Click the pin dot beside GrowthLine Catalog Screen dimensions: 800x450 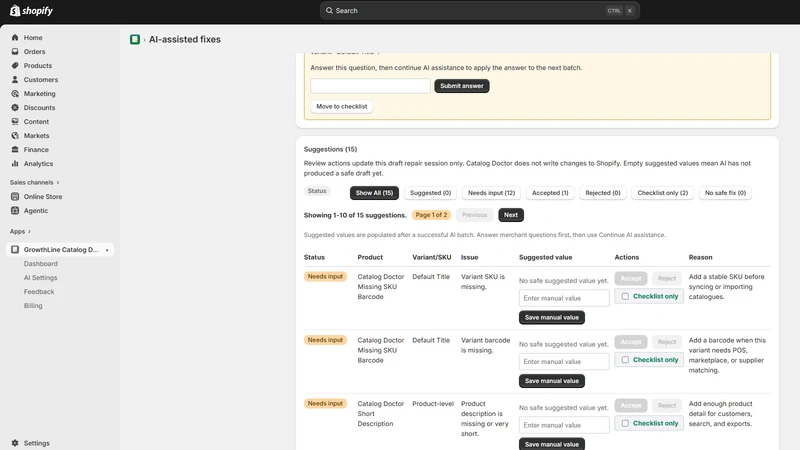[x=107, y=250]
